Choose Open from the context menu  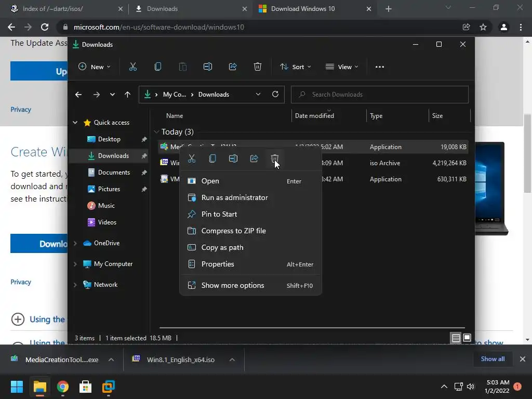click(250, 181)
